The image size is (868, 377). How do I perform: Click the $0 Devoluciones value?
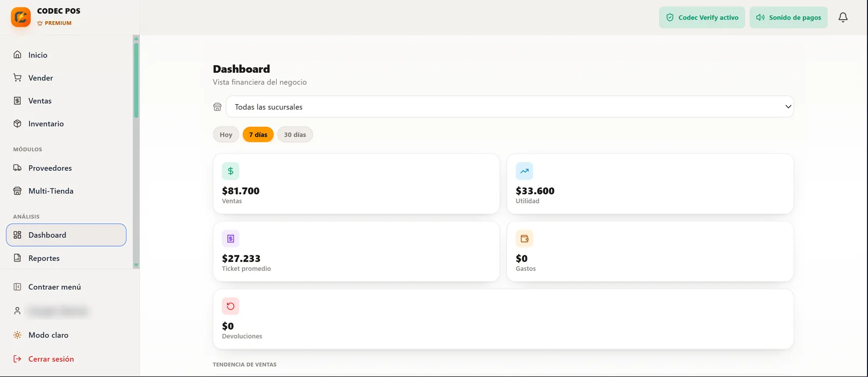(228, 326)
